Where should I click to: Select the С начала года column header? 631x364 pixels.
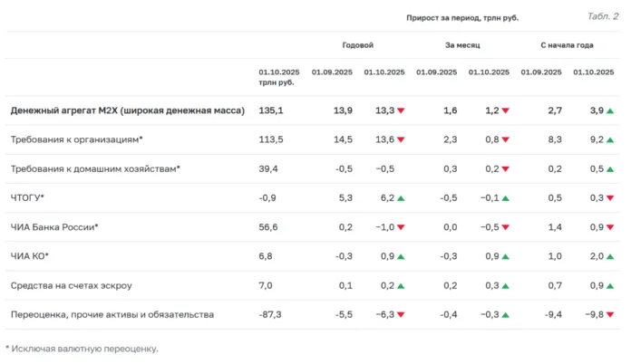point(567,44)
